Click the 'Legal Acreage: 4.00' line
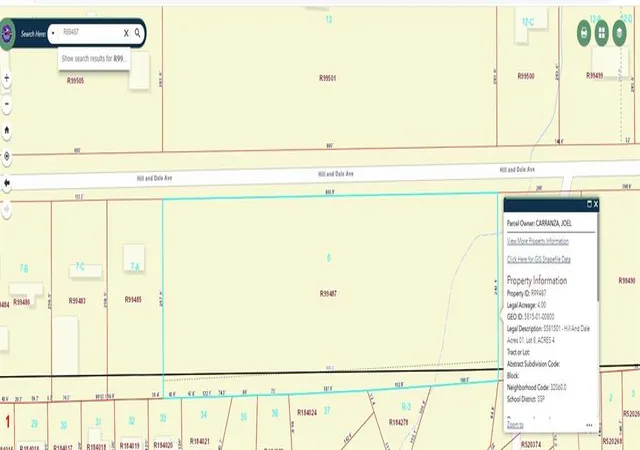The width and height of the screenshot is (640, 450). tap(527, 305)
